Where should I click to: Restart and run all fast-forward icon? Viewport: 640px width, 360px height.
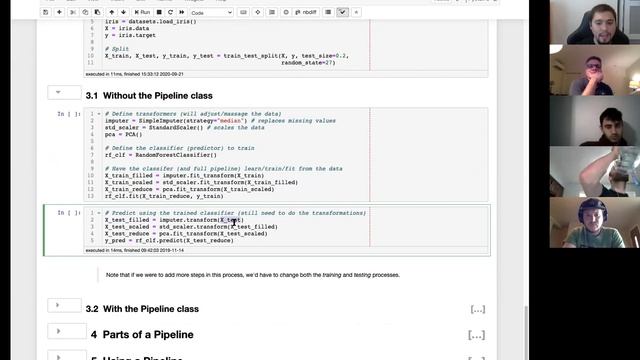click(x=182, y=12)
